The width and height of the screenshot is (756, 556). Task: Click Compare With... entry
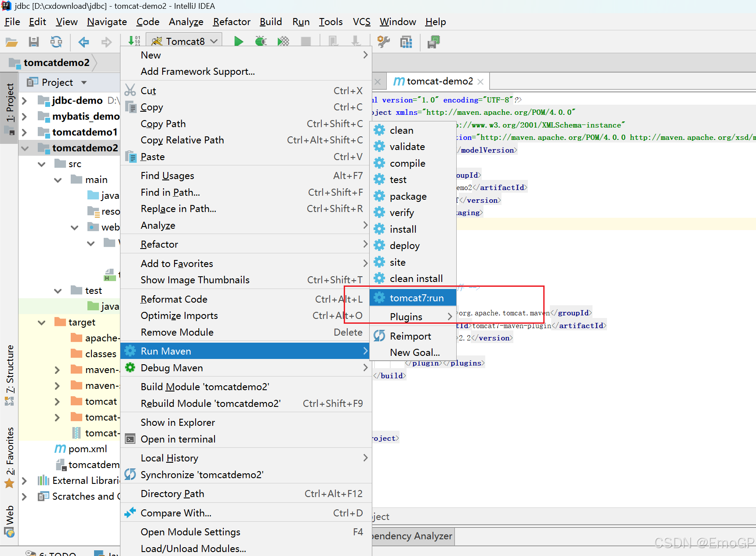coord(246,513)
